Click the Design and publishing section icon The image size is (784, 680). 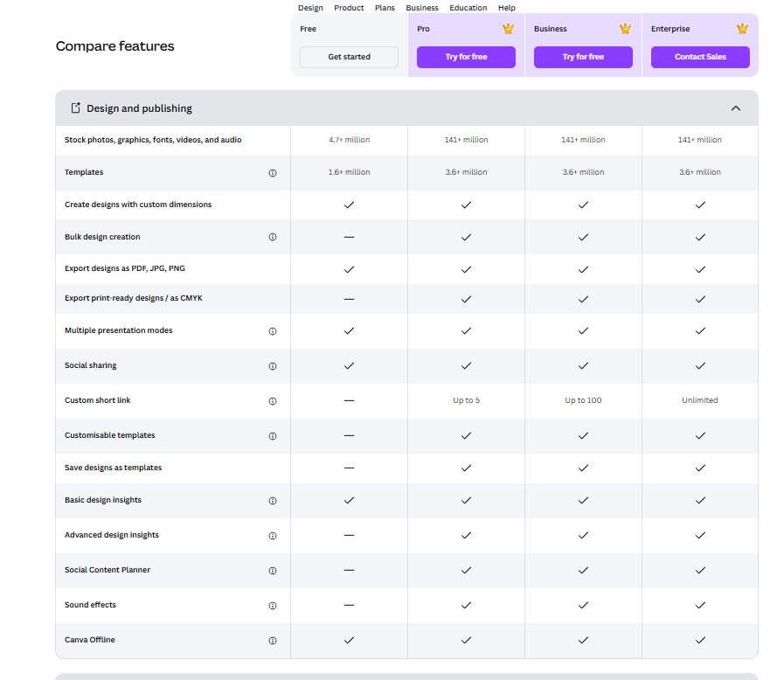[75, 108]
